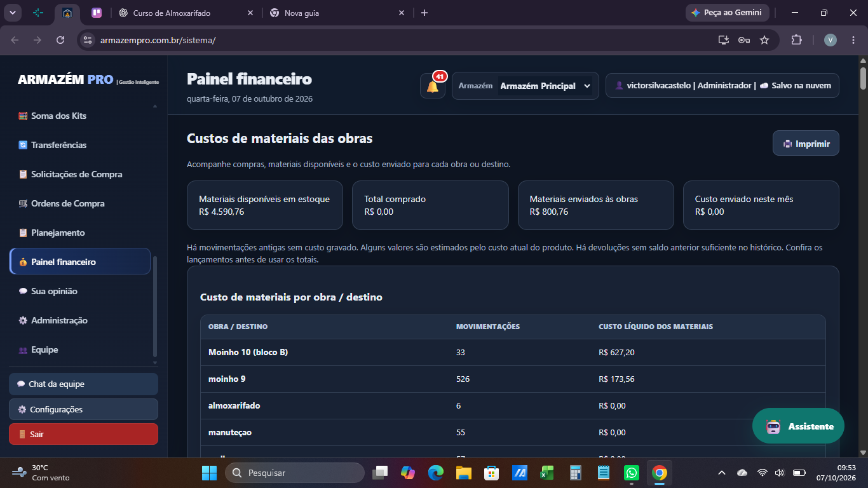Open Microsoft Store from the taskbar
The image size is (868, 488).
491,473
